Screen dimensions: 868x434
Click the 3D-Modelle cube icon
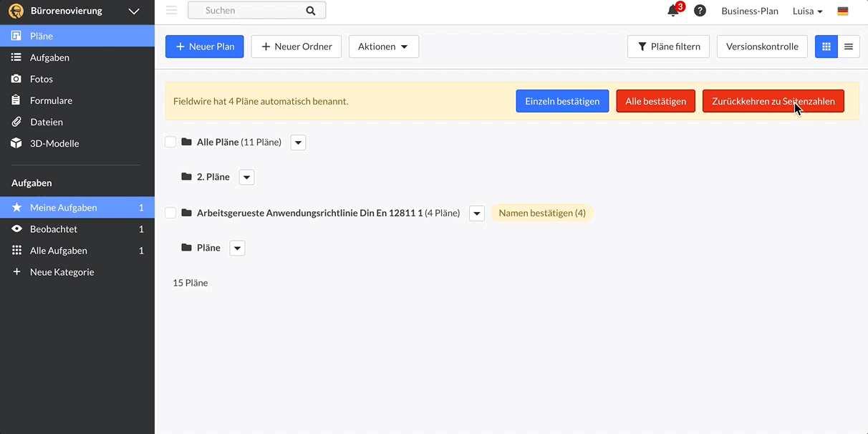pos(16,143)
